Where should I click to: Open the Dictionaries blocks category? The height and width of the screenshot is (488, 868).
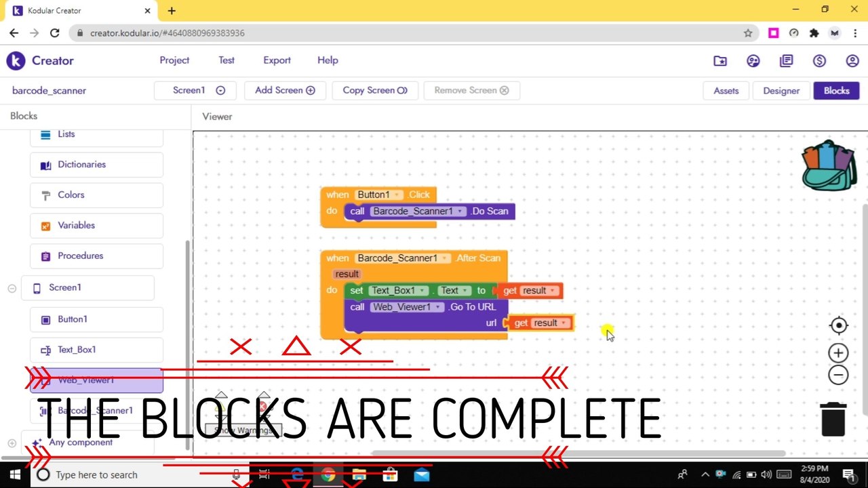[x=96, y=165]
